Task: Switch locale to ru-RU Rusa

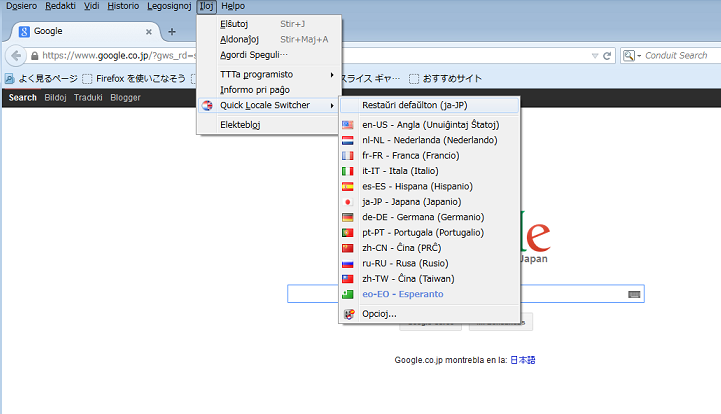Action: pyautogui.click(x=429, y=264)
